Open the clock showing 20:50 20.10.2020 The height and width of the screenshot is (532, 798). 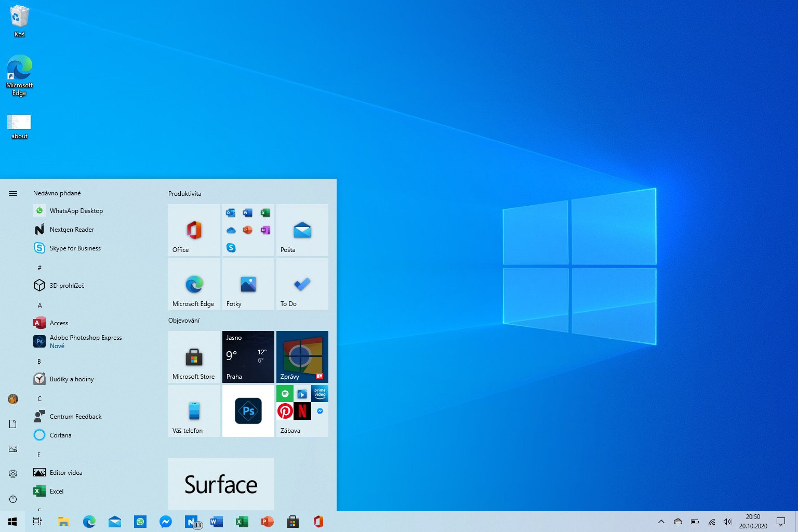(x=753, y=522)
